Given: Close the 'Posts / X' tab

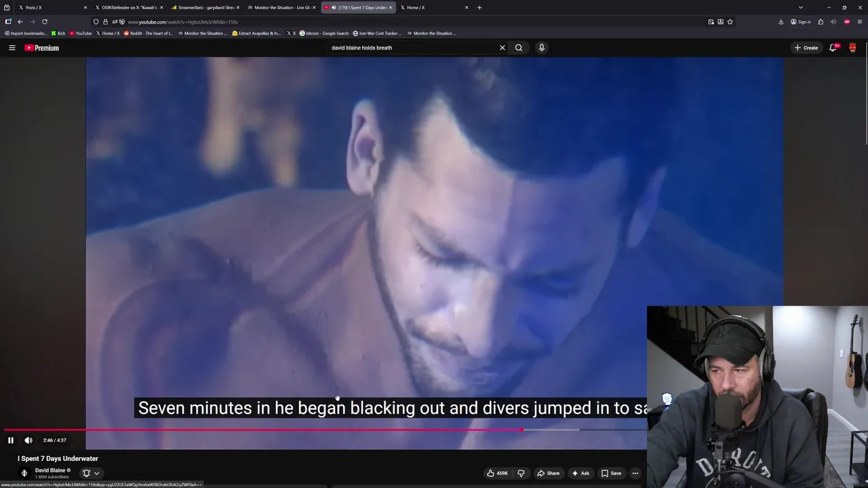Looking at the screenshot, I should 85,7.
